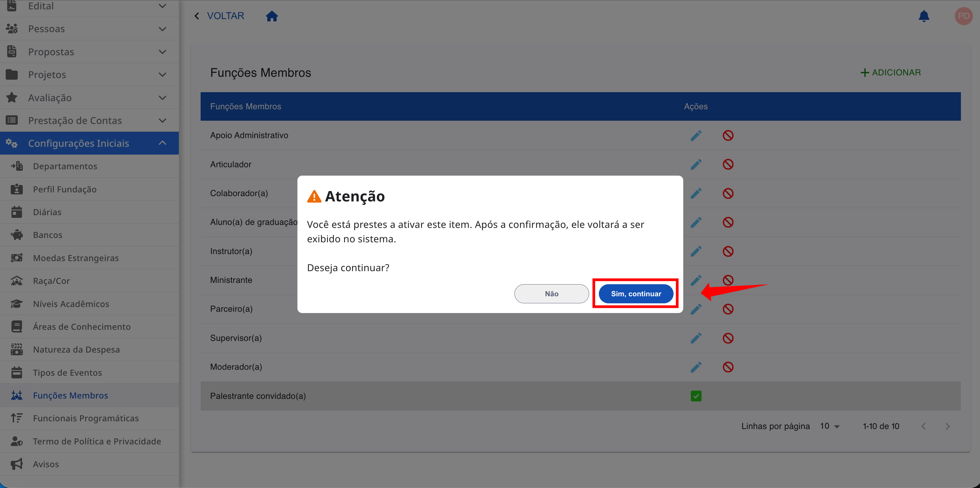Screen dimensions: 980x488
Task: Deactivate the Instrutor(a) function
Action: (x=728, y=251)
